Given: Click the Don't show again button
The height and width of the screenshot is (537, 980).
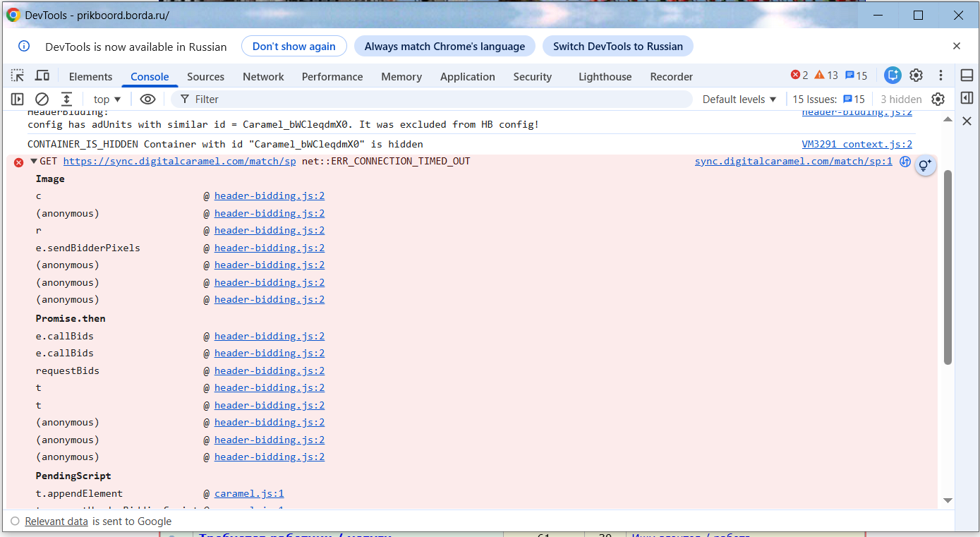Looking at the screenshot, I should click(294, 47).
